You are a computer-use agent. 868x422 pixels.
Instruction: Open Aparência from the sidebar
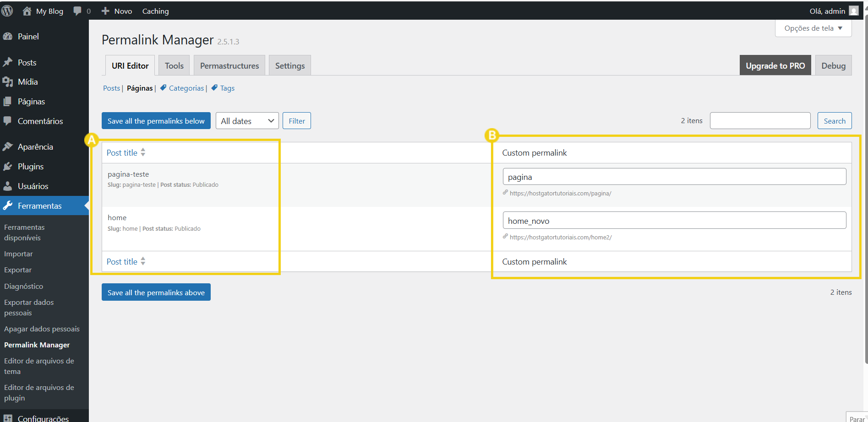[x=35, y=147]
